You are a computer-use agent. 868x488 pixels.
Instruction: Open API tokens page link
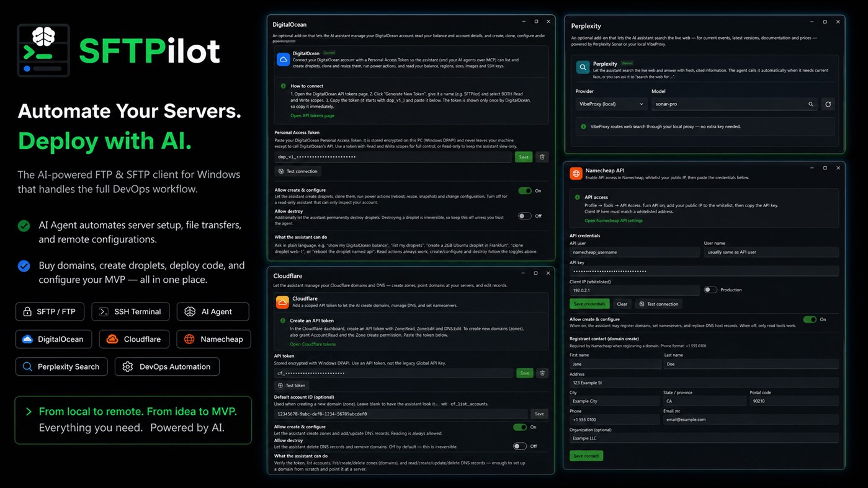[312, 115]
